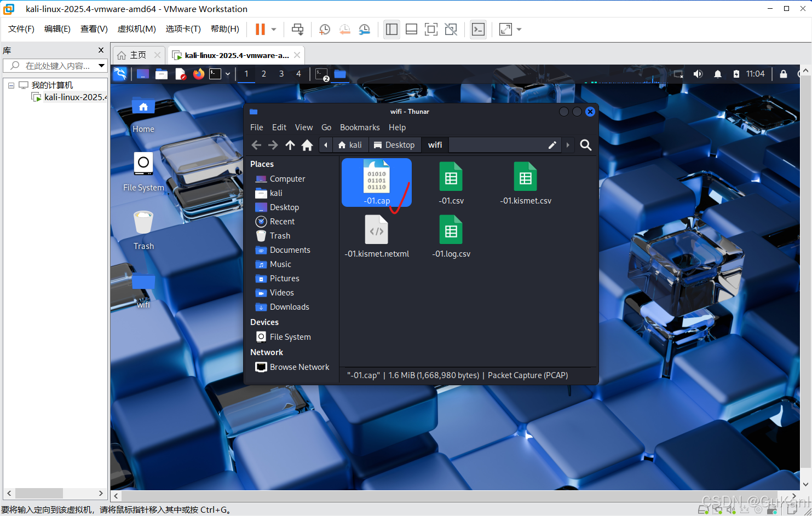Viewport: 812px width, 516px height.
Task: Collapse the 我的计算机 tree node
Action: point(11,85)
